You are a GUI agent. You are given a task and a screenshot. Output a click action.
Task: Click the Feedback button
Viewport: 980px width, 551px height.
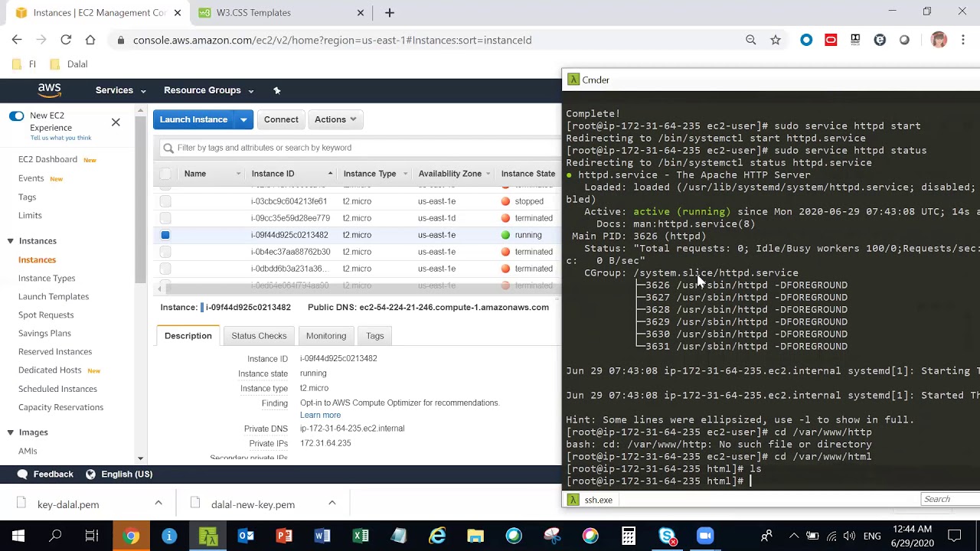[x=44, y=474]
